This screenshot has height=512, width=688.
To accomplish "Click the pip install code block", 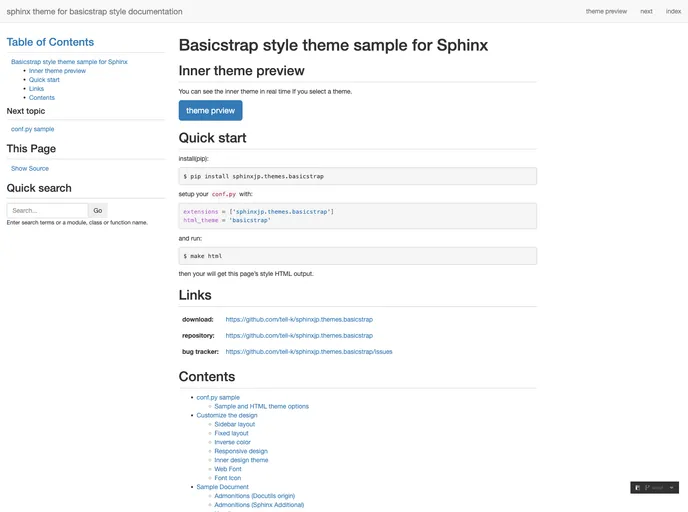I will pyautogui.click(x=358, y=176).
